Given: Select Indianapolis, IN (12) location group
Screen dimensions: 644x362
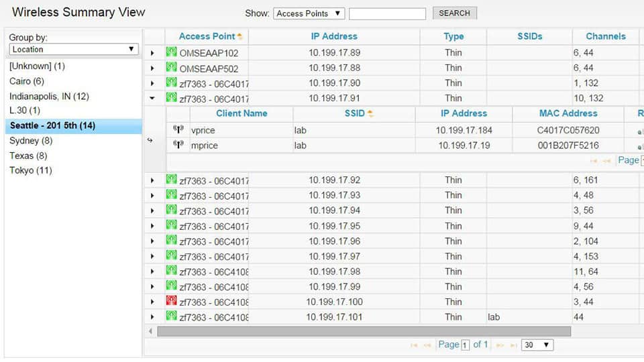Looking at the screenshot, I should tap(49, 96).
